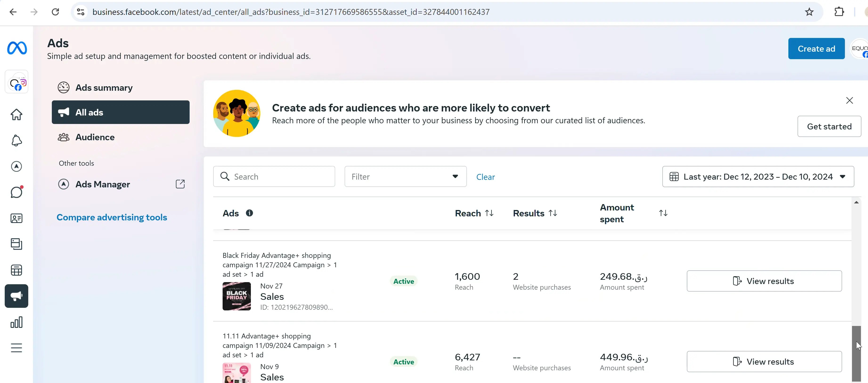Bookmark page with star icon
Image resolution: width=868 pixels, height=383 pixels.
[809, 12]
